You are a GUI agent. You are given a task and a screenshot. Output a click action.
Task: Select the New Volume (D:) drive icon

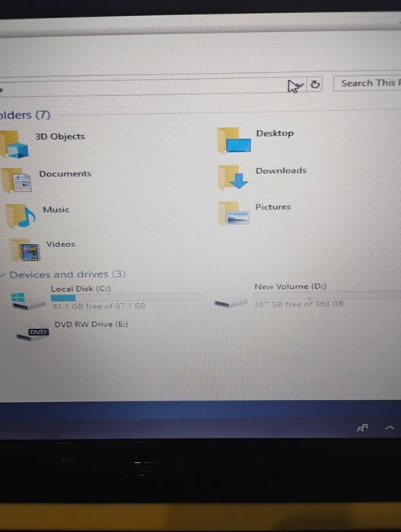click(x=231, y=302)
